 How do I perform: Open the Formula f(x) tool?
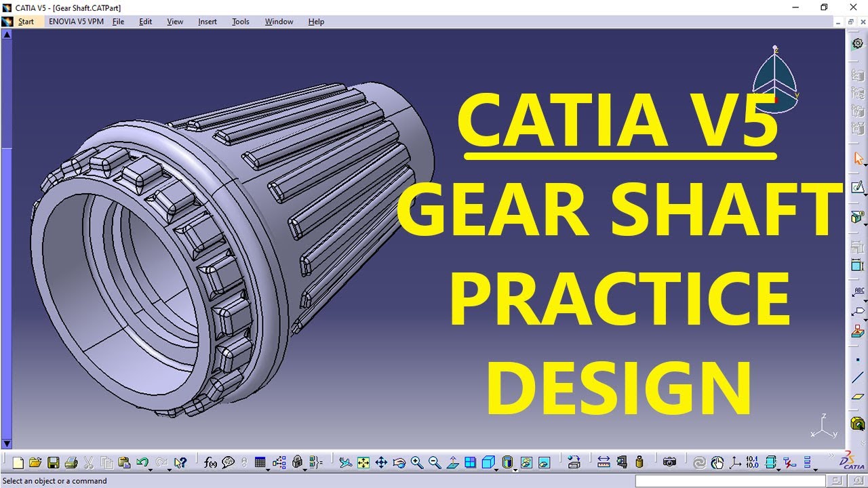pos(211,463)
